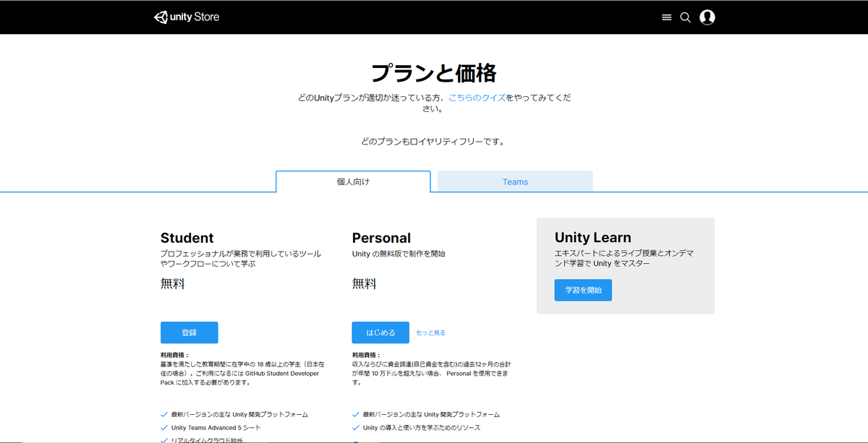Select the 個人向け tab
Image resolution: width=868 pixels, height=443 pixels.
353,181
